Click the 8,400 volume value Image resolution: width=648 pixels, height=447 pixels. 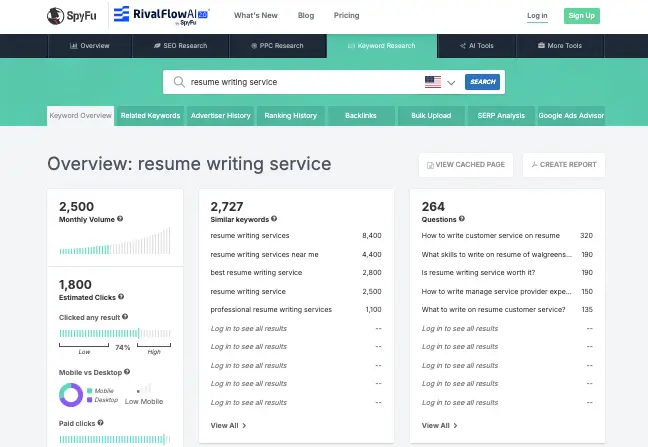(x=372, y=235)
